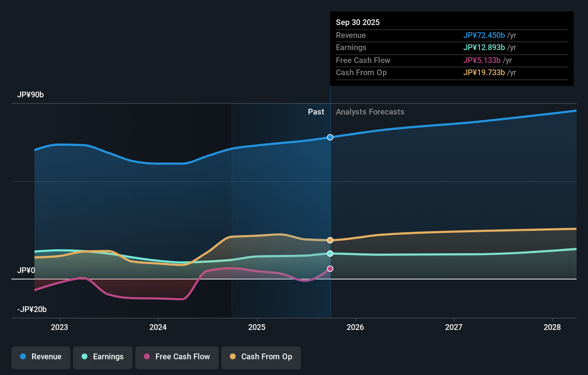Image resolution: width=588 pixels, height=375 pixels.
Task: Switch to the Past section of the chart
Action: pyautogui.click(x=316, y=112)
